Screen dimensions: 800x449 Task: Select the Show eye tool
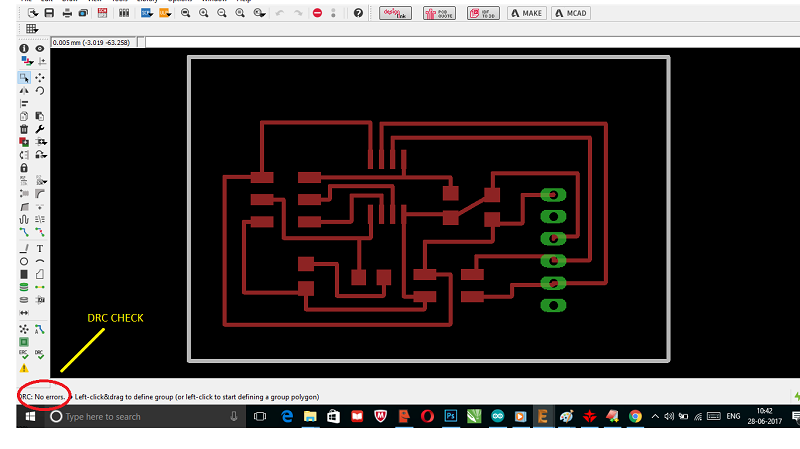click(40, 48)
